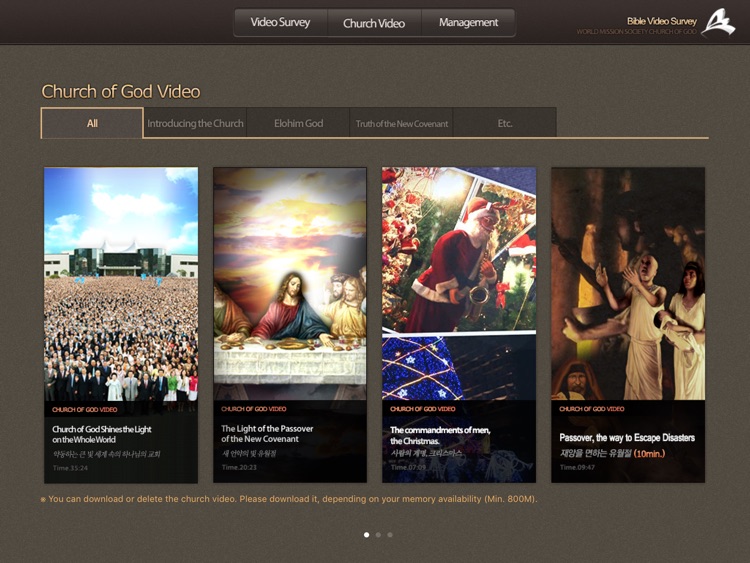Click the 'Bible Video Survey' header text

click(x=662, y=21)
